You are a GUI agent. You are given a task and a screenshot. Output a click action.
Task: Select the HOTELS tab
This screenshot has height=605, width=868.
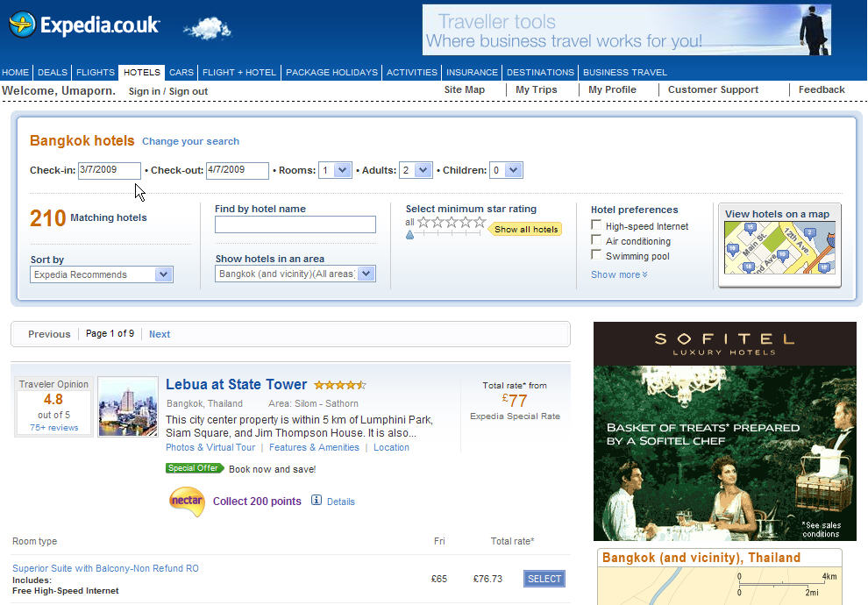point(142,72)
